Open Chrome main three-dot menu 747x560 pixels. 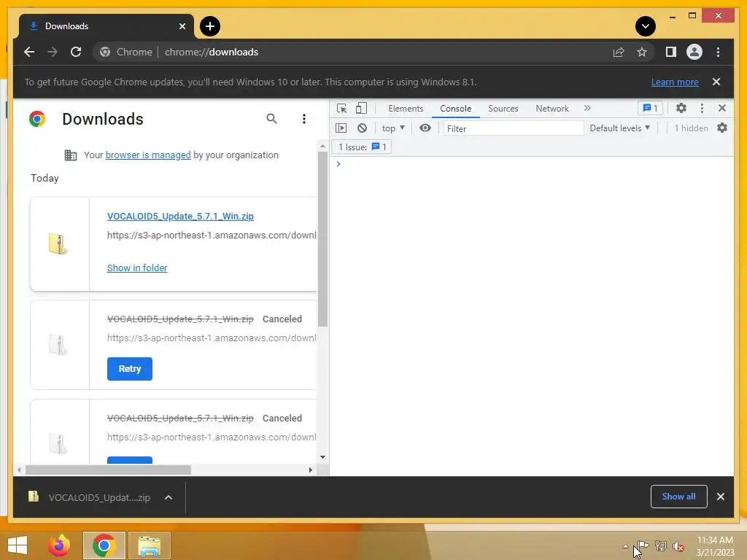[718, 52]
